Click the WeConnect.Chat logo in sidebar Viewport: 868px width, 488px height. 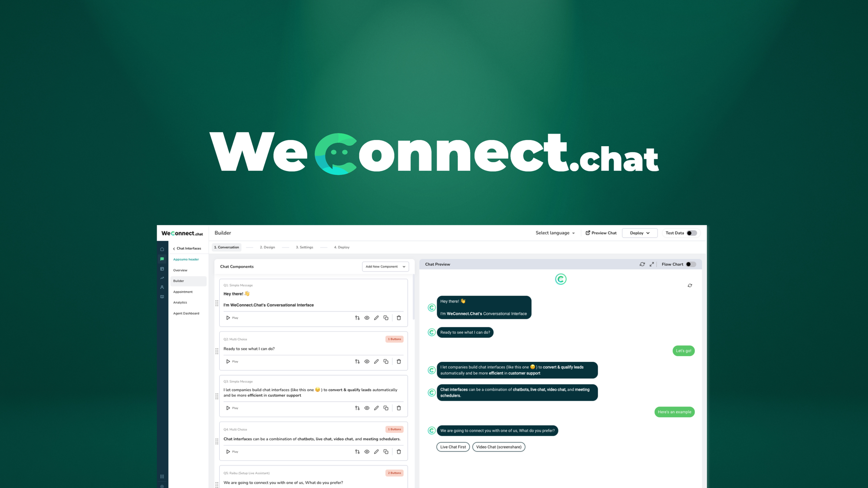(182, 233)
